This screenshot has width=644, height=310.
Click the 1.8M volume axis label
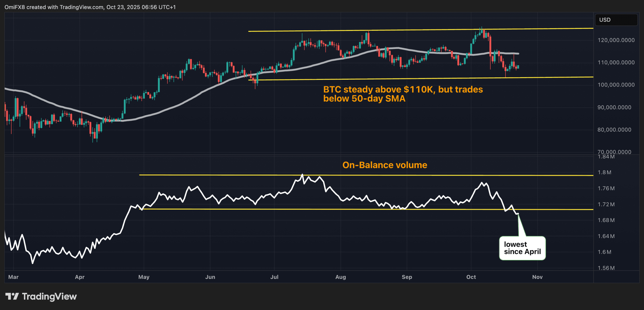point(604,172)
